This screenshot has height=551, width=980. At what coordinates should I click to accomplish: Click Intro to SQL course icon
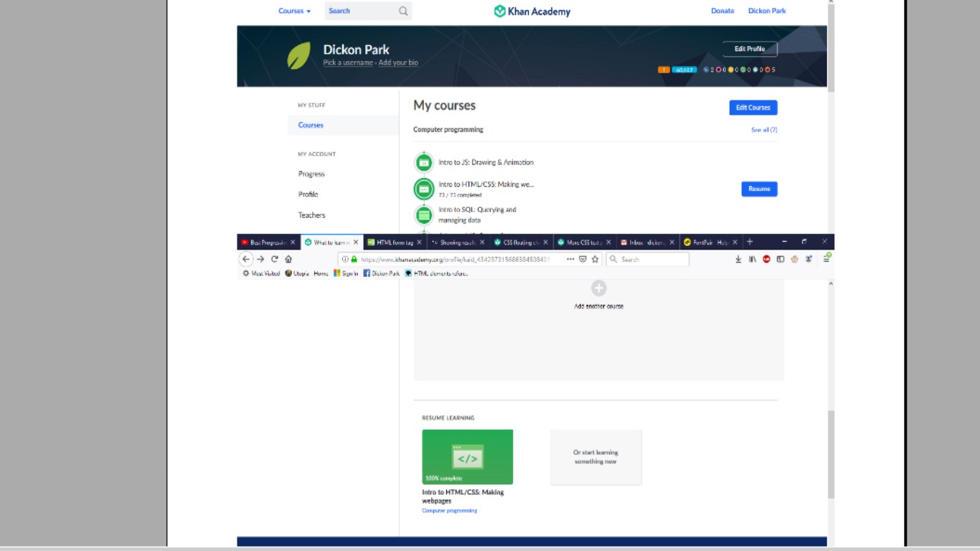[424, 215]
